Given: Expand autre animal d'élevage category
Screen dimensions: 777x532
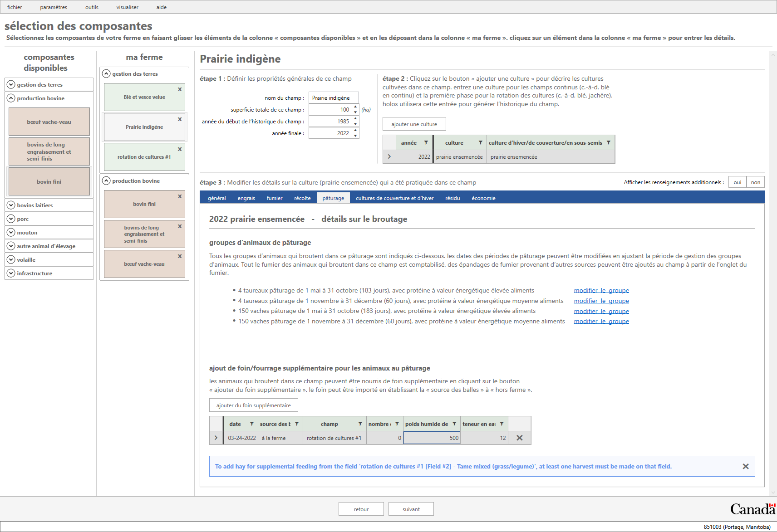Looking at the screenshot, I should click(x=11, y=246).
